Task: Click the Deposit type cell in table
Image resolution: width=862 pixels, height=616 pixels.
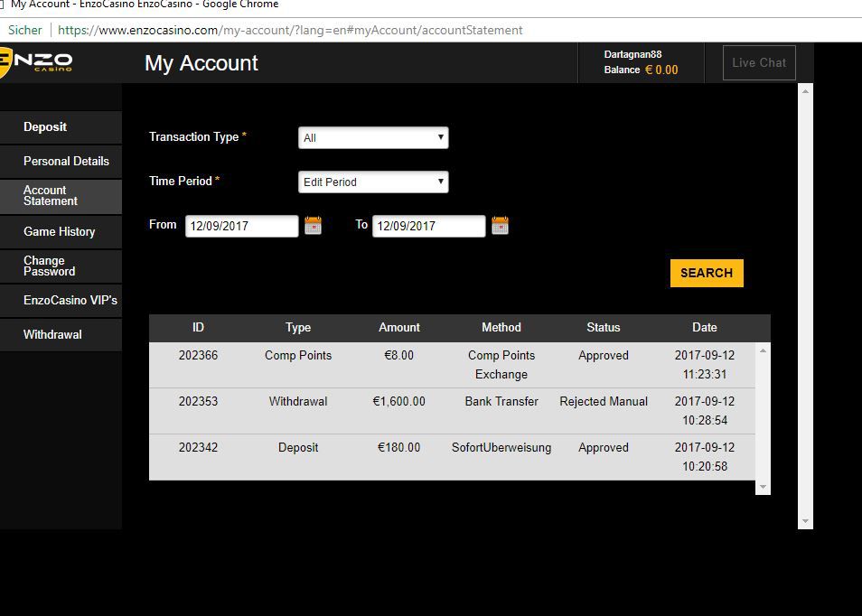Action: 298,448
